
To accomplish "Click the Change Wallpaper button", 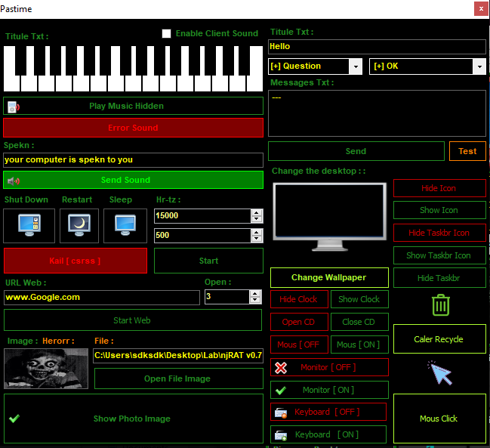I will [329, 277].
